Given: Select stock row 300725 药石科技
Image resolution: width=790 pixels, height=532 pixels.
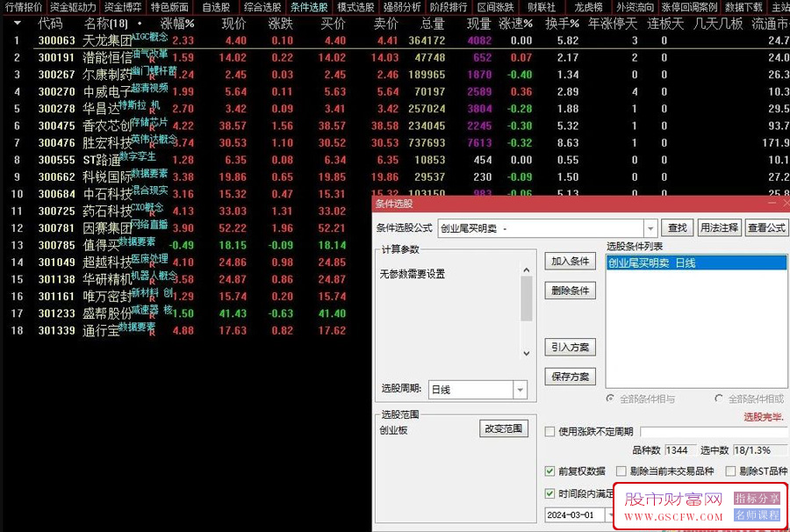Looking at the screenshot, I should pos(188,211).
